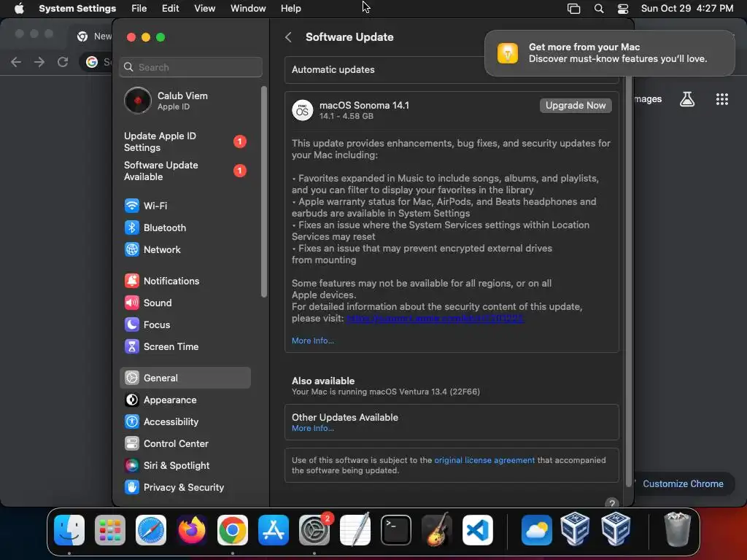Launch Safari from the Dock
Viewport: 747px width, 560px height.
click(151, 530)
